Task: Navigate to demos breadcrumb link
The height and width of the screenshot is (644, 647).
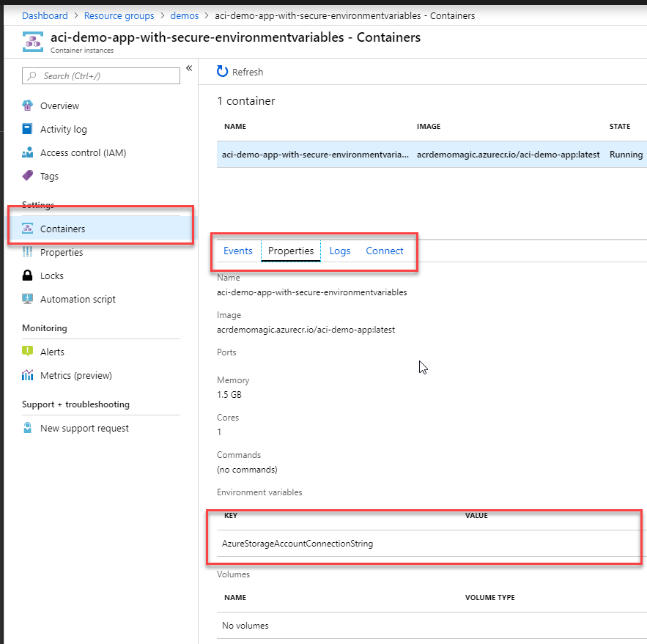Action: [x=185, y=15]
